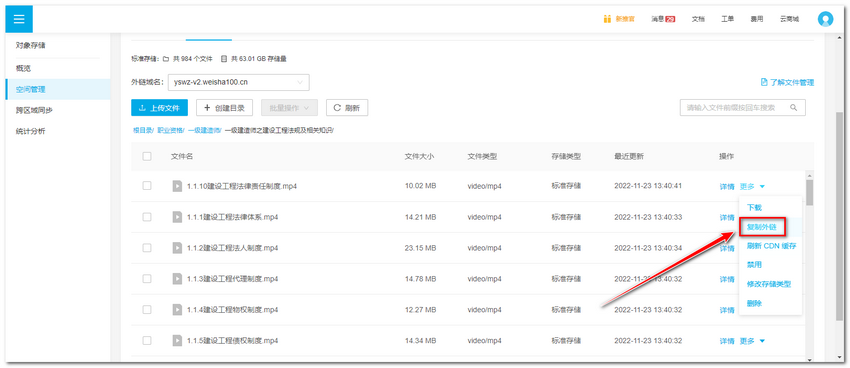Check the box for 1.1.2建设工程法人制度.mp4
Viewport: 850px width, 368px height.
tap(147, 248)
